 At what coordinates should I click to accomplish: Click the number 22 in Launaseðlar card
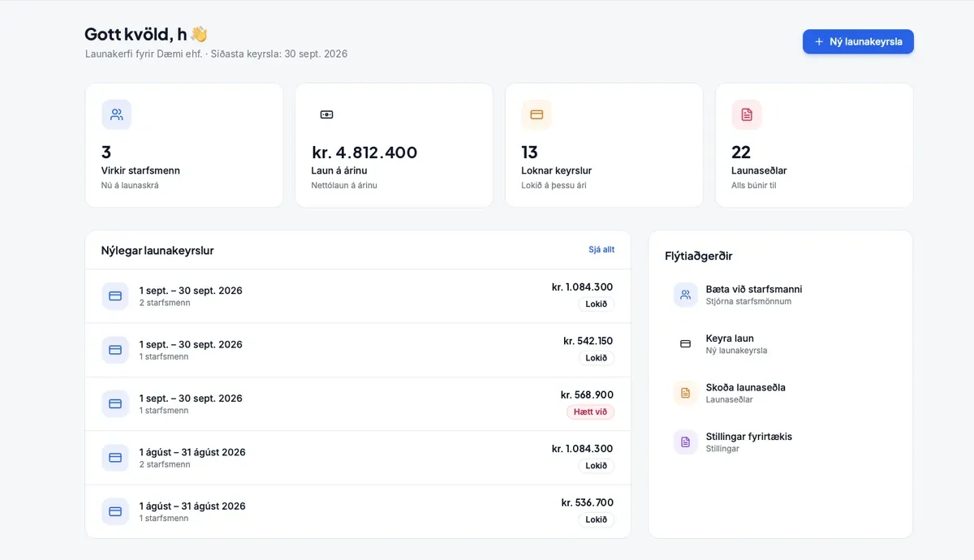[741, 153]
